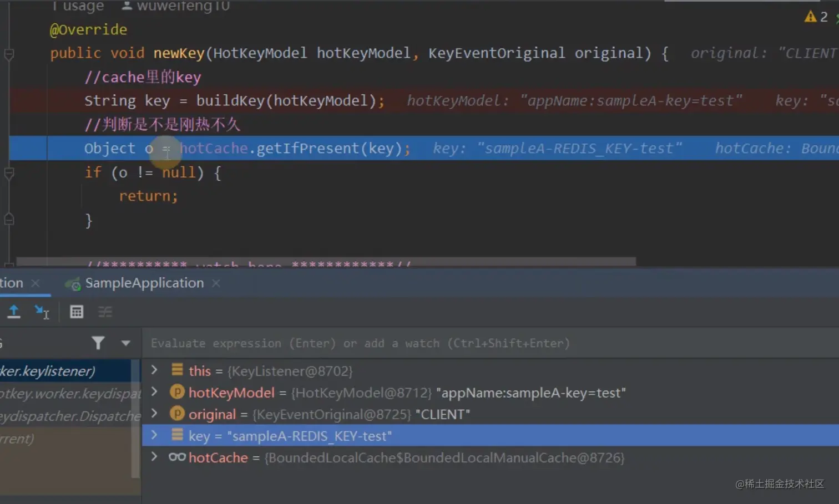Click the 'KeyEventOriginal' parameter type

click(x=497, y=53)
